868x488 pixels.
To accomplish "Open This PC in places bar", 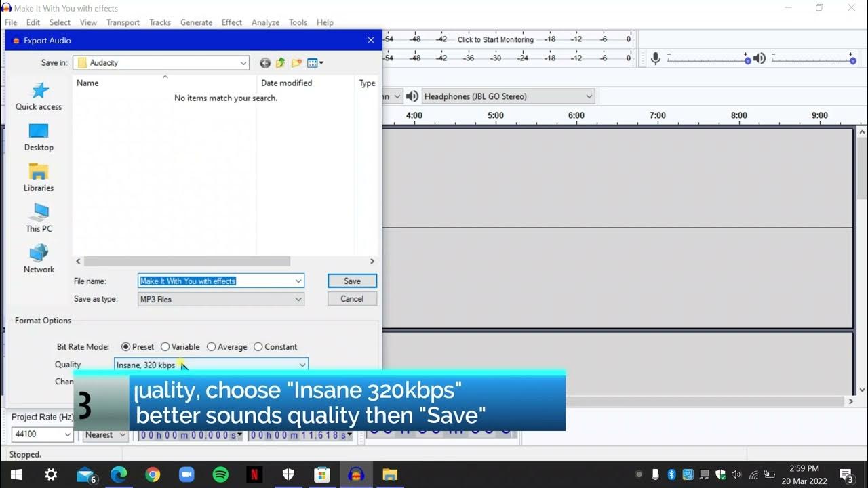I will click(x=39, y=219).
